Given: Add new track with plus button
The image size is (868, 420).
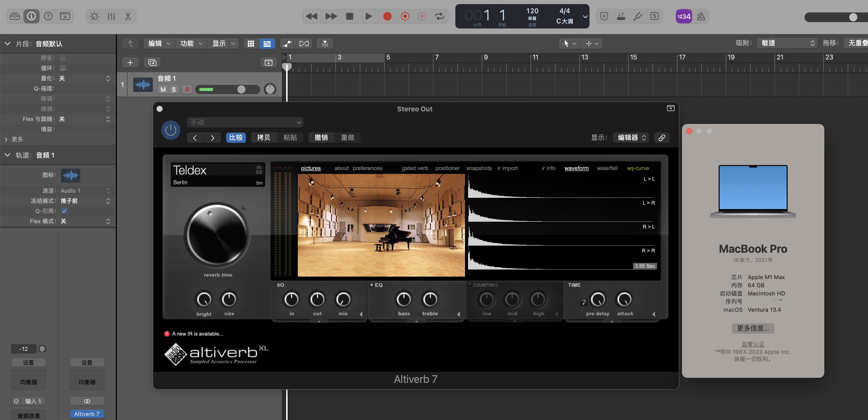Looking at the screenshot, I should (x=130, y=62).
